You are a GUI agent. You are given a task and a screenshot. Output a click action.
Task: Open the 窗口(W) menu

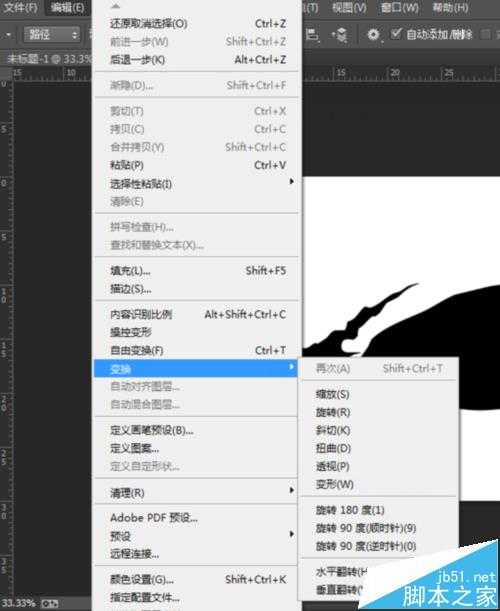(x=399, y=7)
